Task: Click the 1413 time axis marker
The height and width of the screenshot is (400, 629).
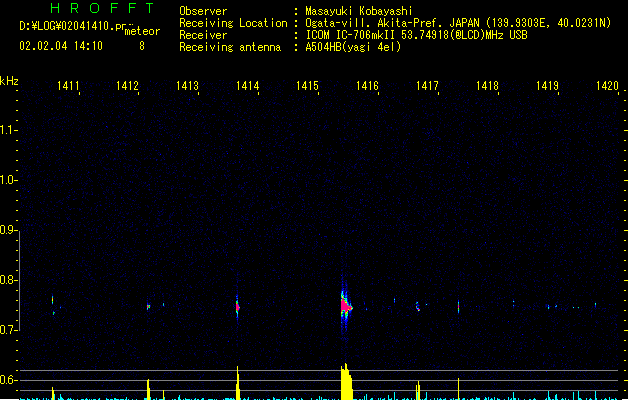Action: click(x=187, y=86)
